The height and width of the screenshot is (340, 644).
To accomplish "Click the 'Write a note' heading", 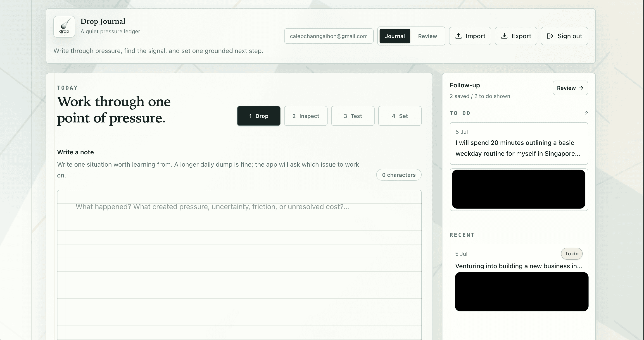I will (x=76, y=152).
